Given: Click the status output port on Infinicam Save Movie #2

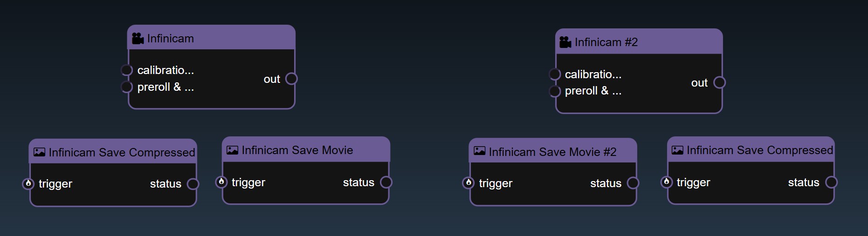Looking at the screenshot, I should (633, 183).
